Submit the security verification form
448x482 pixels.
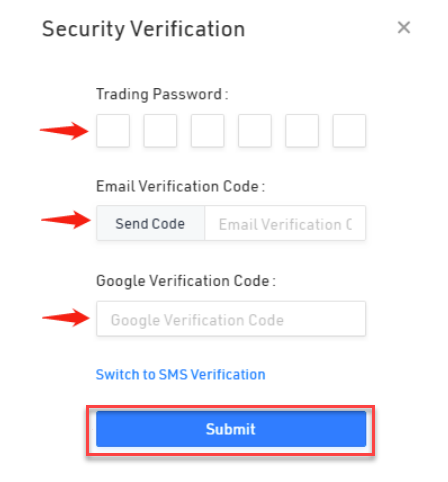click(x=231, y=429)
